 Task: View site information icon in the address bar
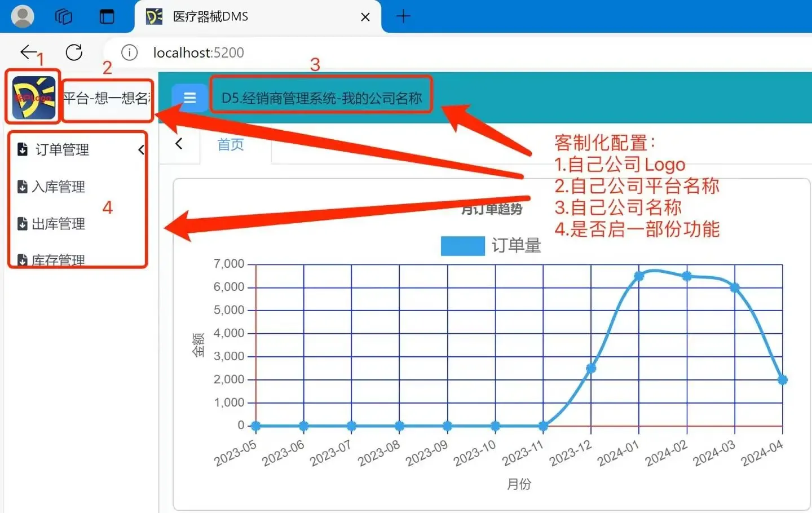click(130, 52)
